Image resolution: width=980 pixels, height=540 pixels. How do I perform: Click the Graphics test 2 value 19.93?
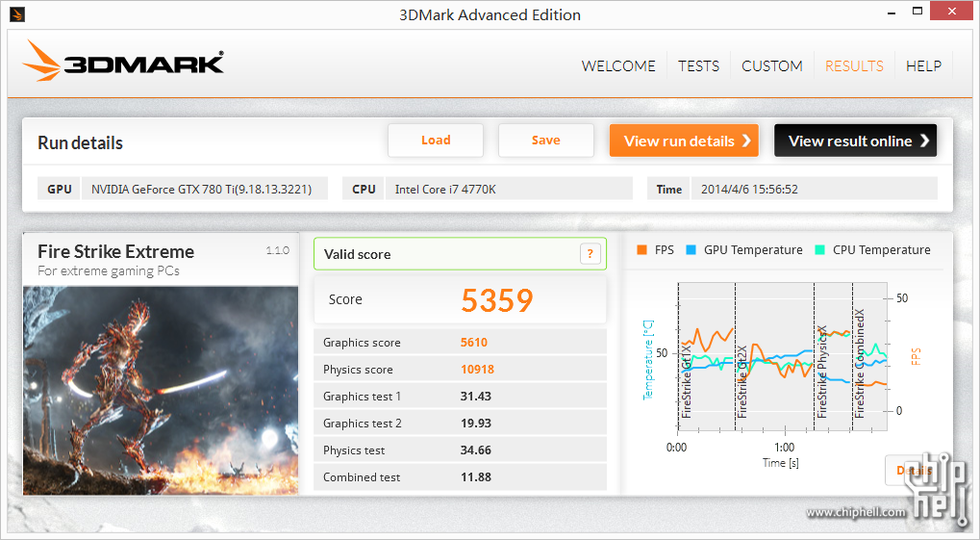[x=476, y=423]
